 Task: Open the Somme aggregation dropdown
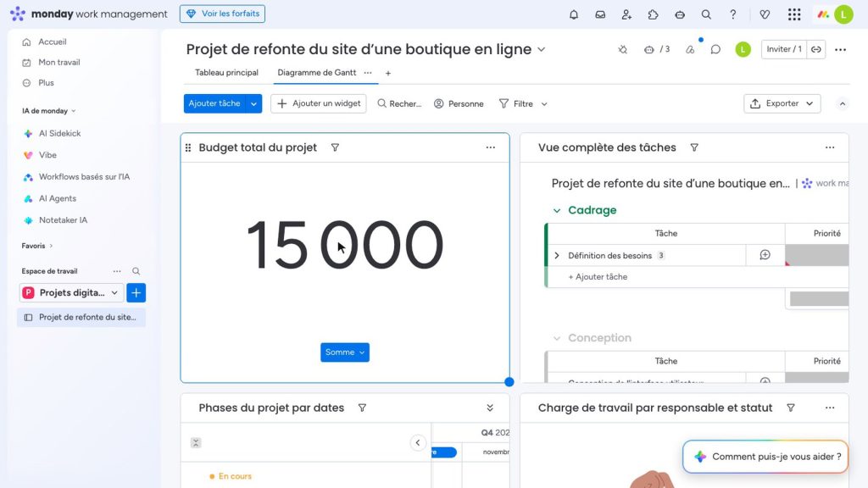(x=345, y=352)
